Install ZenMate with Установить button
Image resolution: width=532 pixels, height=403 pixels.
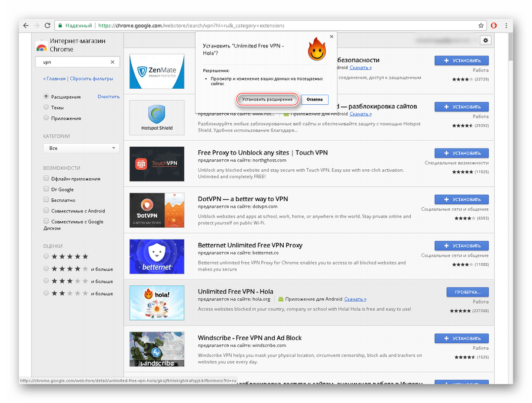(462, 60)
